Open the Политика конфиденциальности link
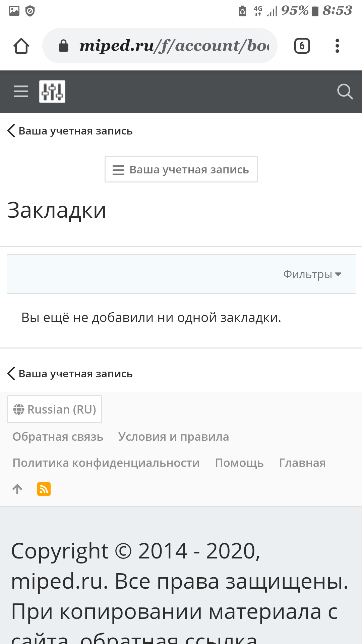 (106, 463)
